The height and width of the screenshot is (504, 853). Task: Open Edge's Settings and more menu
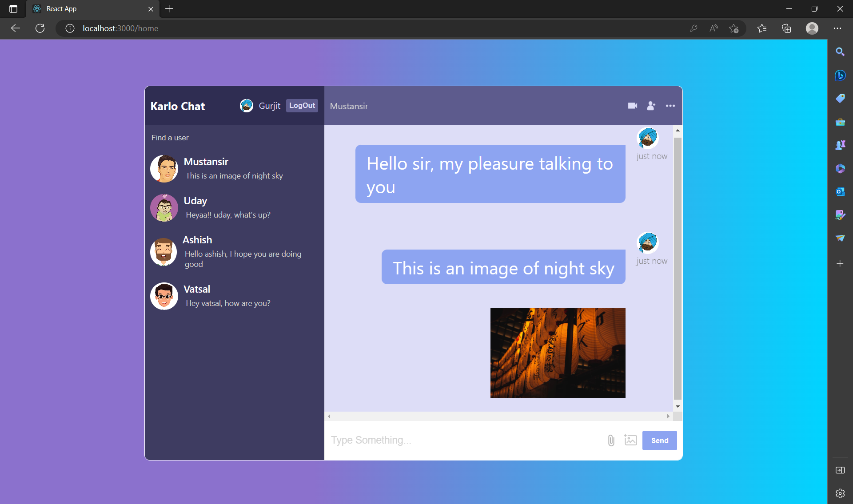838,28
